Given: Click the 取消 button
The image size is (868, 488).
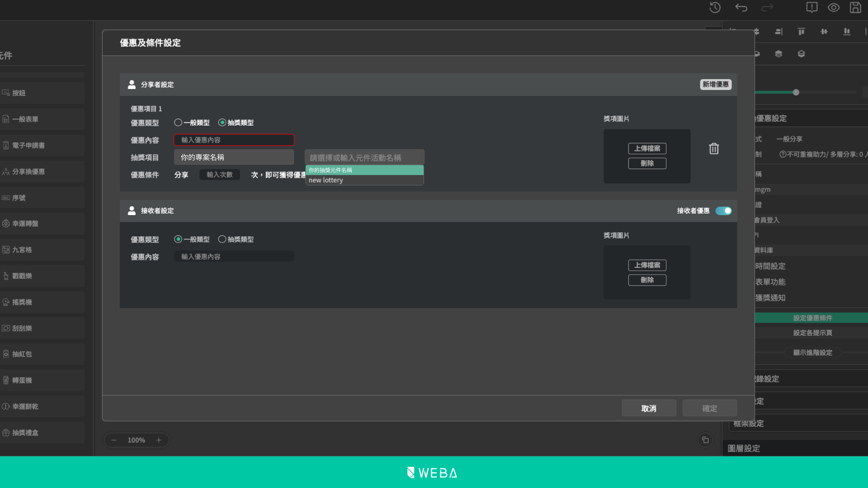Looking at the screenshot, I should pyautogui.click(x=649, y=408).
